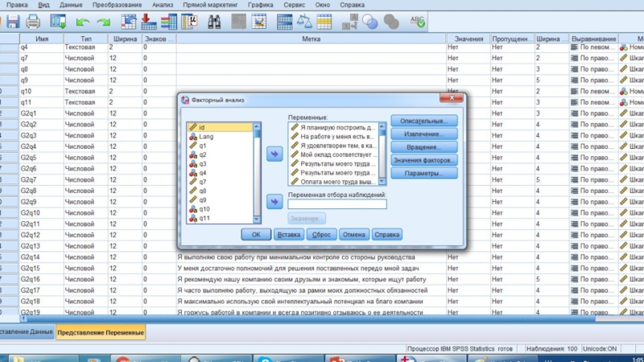Click the Spell check ABC icon
The image size is (644, 362).
click(x=417, y=22)
